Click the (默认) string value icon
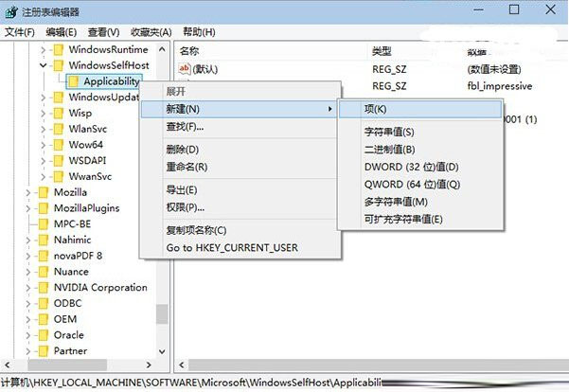The image size is (569, 392). pos(185,69)
